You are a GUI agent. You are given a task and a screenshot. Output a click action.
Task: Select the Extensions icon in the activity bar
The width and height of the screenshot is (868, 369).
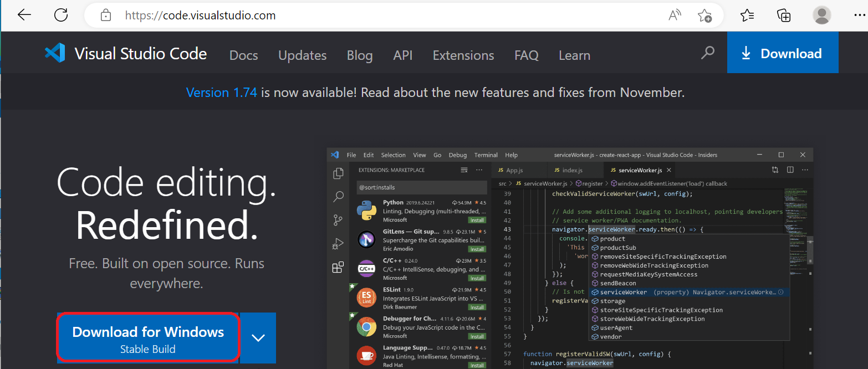tap(338, 268)
